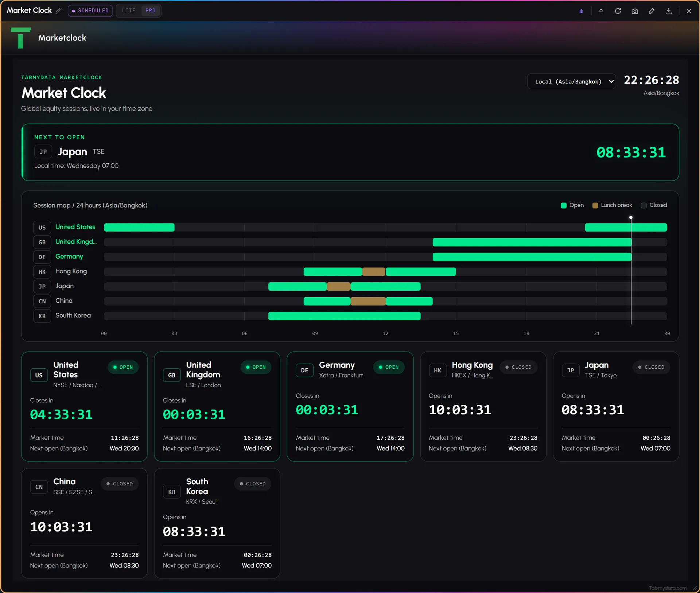Click the pencil icon beside Market Clock title
Viewport: 700px width, 593px height.
pyautogui.click(x=58, y=11)
